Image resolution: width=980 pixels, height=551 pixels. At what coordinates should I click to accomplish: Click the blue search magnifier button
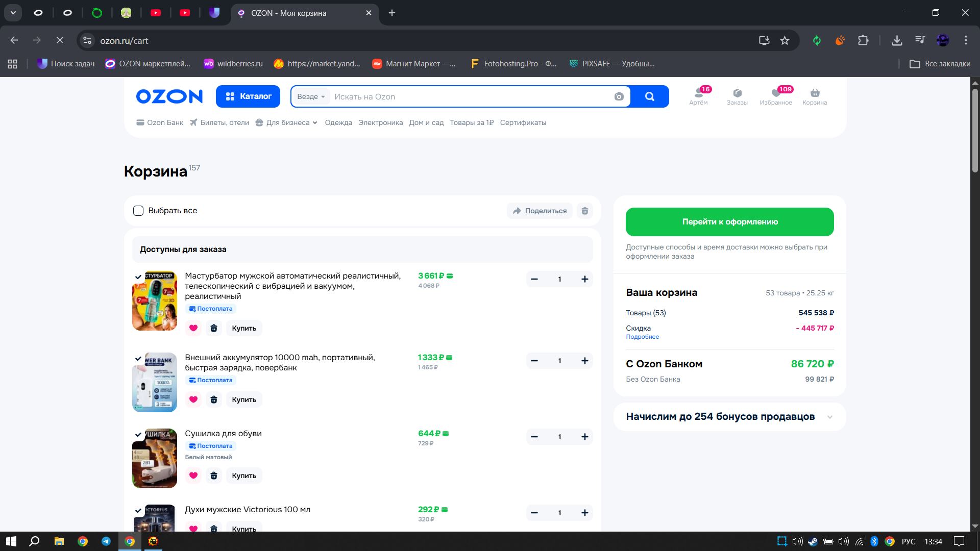pyautogui.click(x=649, y=96)
